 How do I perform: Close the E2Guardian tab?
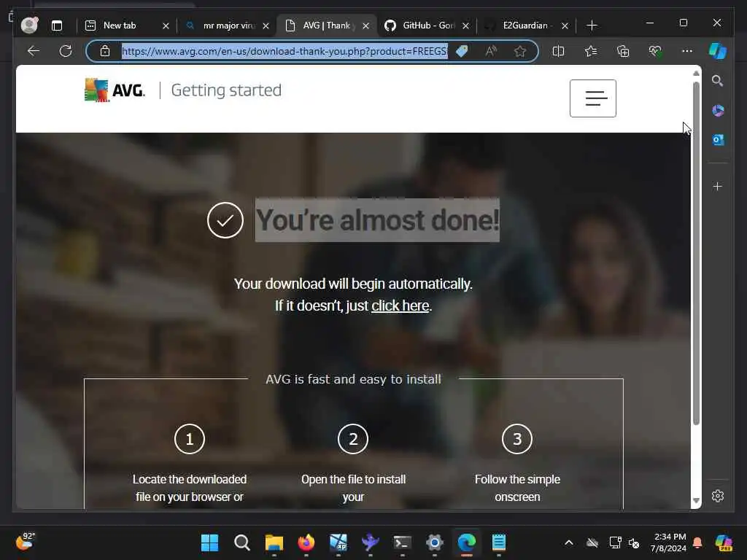coord(565,26)
